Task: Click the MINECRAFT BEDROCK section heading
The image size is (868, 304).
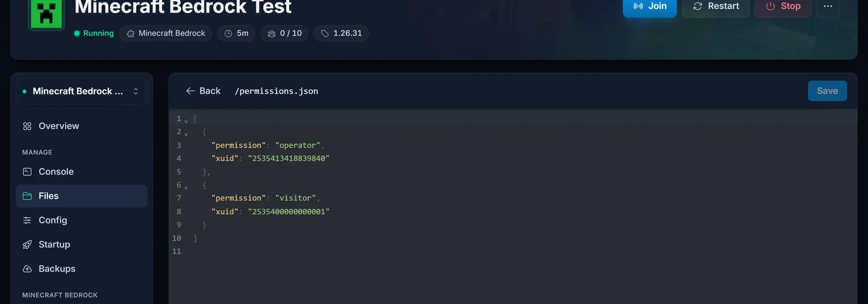Action: point(60,295)
